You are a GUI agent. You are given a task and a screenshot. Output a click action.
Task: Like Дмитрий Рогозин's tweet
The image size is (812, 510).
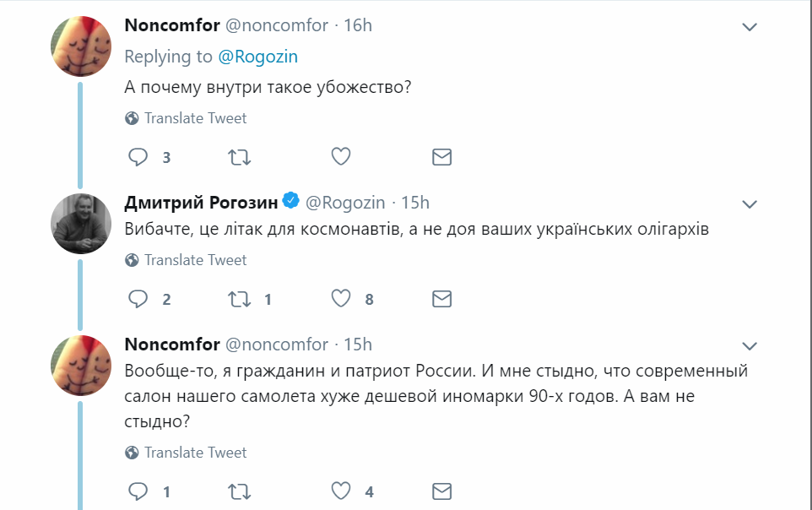[x=340, y=299]
